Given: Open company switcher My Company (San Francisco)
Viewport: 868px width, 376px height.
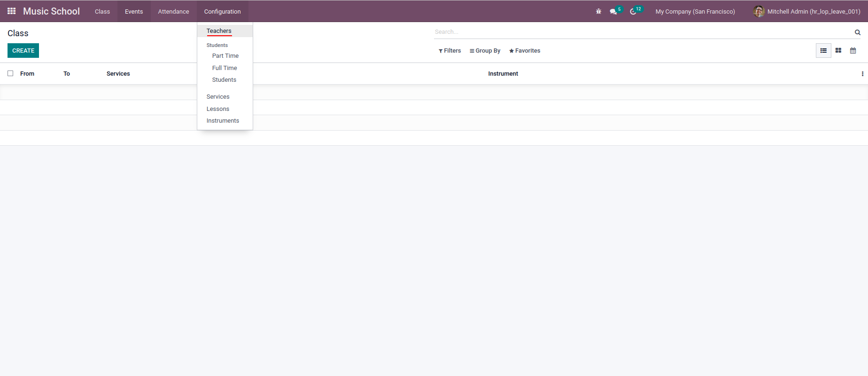Looking at the screenshot, I should [x=695, y=11].
